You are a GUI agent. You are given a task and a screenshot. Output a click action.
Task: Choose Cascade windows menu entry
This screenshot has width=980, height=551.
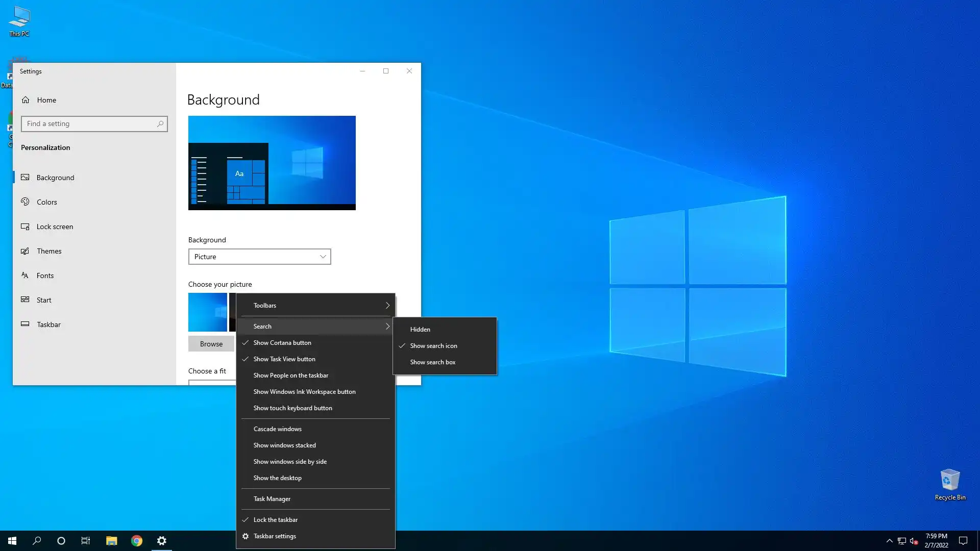[x=278, y=429]
